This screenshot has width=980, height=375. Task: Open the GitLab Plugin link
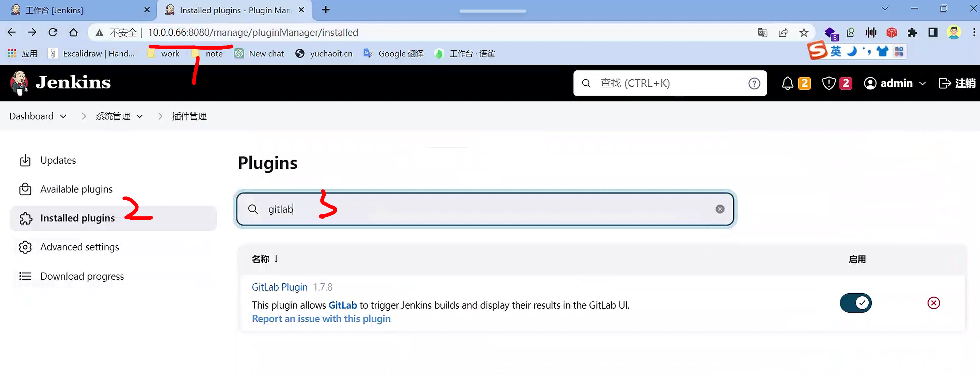point(279,287)
